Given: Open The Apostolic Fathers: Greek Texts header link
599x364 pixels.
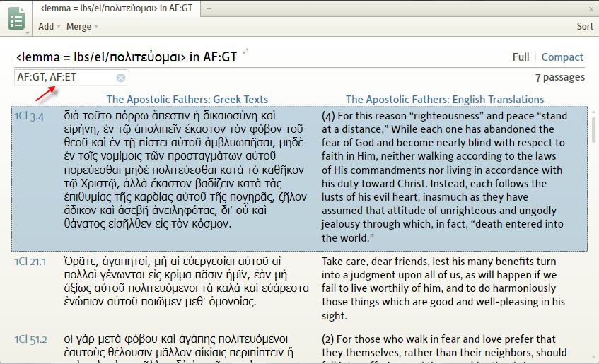Looking at the screenshot, I should point(187,100).
